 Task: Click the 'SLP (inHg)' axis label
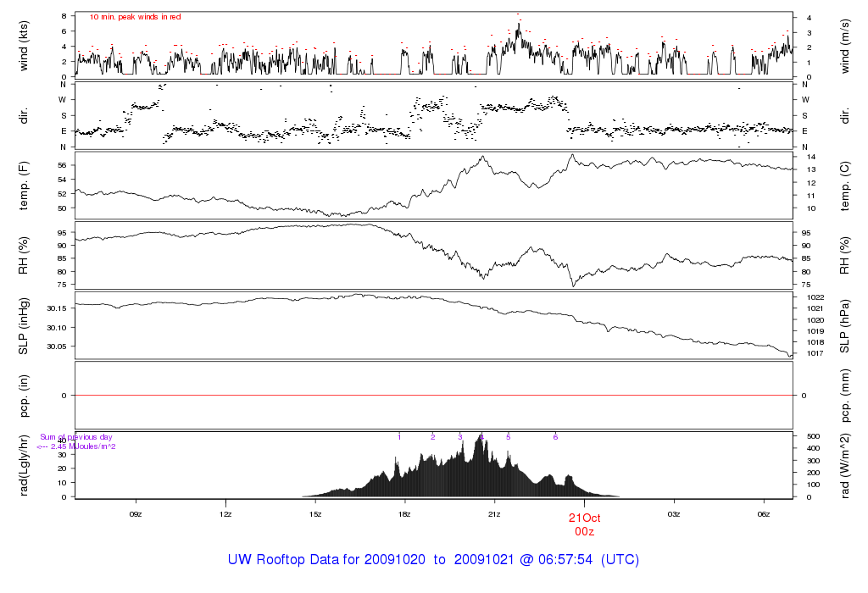(25, 324)
